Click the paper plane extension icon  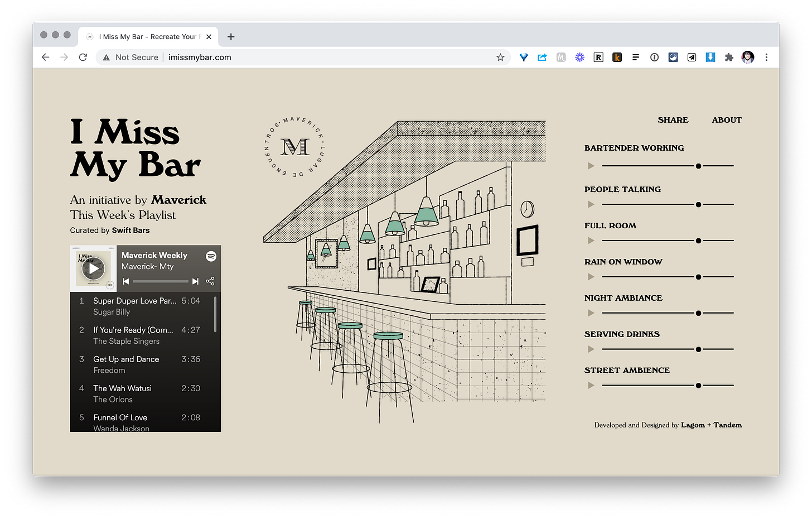(692, 57)
